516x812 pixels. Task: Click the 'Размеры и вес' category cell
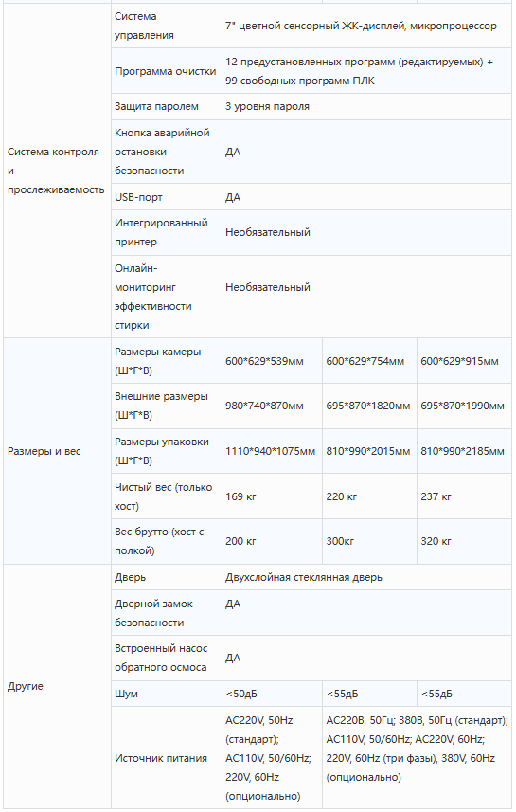point(57,451)
